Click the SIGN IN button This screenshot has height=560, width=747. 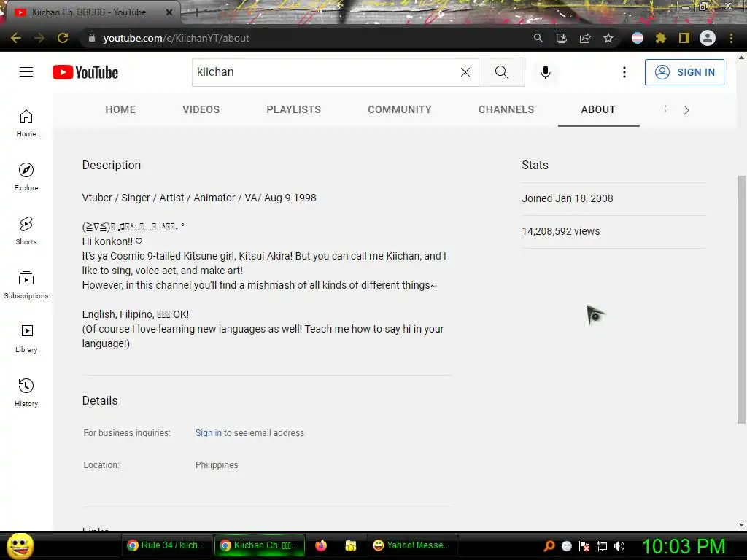coord(684,72)
